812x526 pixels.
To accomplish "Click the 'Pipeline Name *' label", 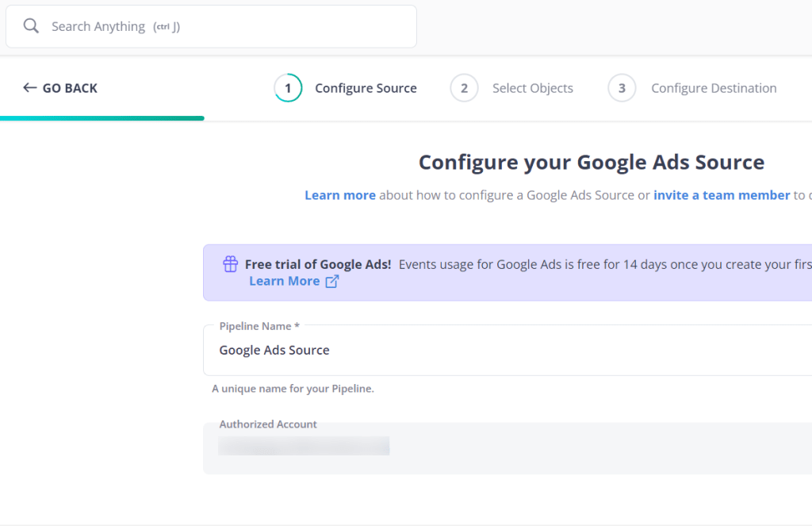I will (259, 326).
